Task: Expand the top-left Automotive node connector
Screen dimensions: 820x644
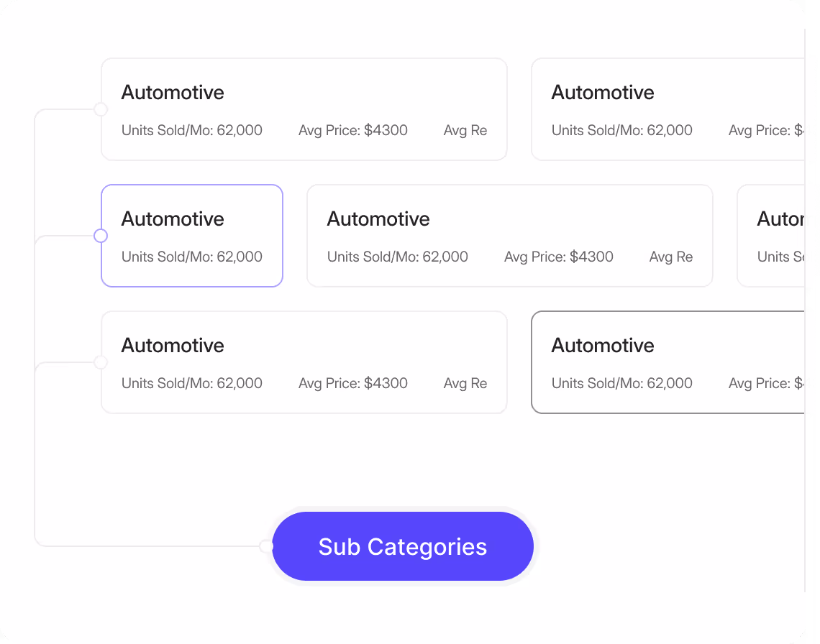Action: pyautogui.click(x=100, y=109)
